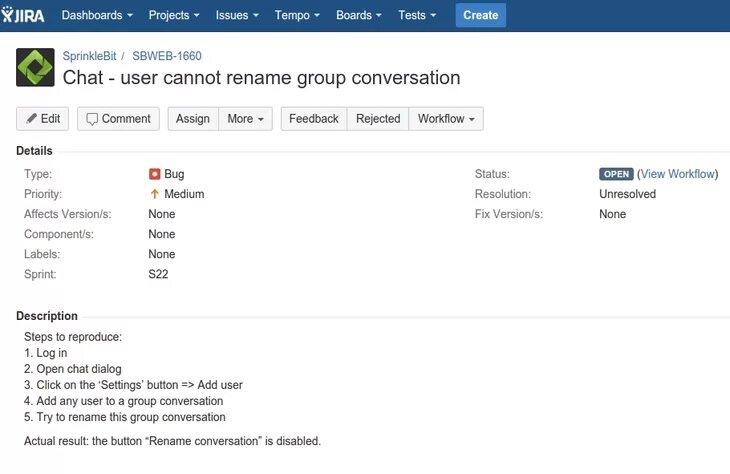Expand the More actions dropdown
This screenshot has width=730, height=474.
(245, 118)
